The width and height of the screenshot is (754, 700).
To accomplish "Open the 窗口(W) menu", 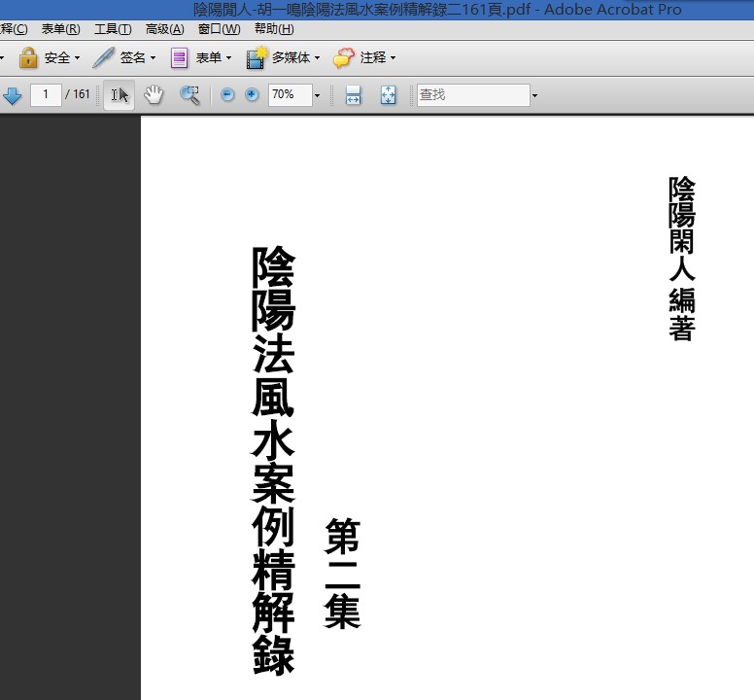I will tap(219, 29).
